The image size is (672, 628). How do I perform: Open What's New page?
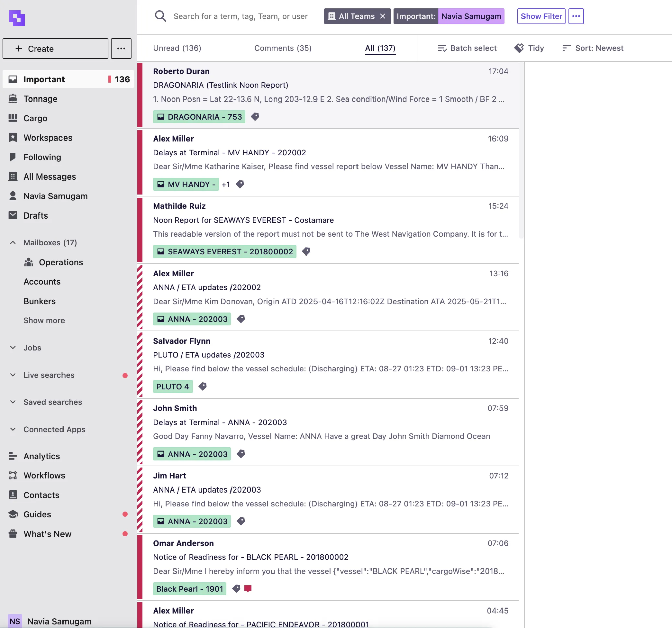[68, 534]
